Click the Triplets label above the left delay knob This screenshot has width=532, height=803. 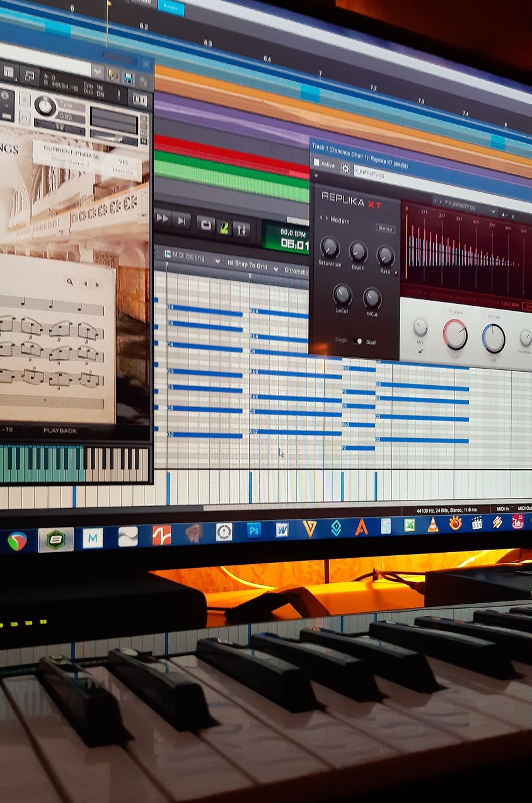coord(455,311)
